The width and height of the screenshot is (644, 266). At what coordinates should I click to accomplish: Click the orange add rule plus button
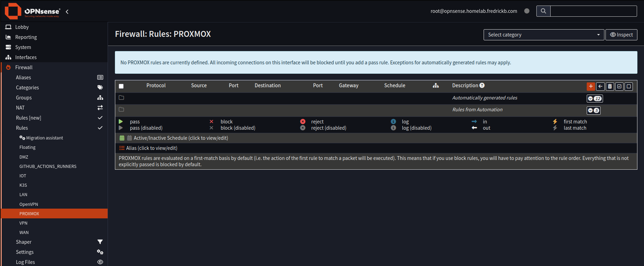(x=591, y=86)
